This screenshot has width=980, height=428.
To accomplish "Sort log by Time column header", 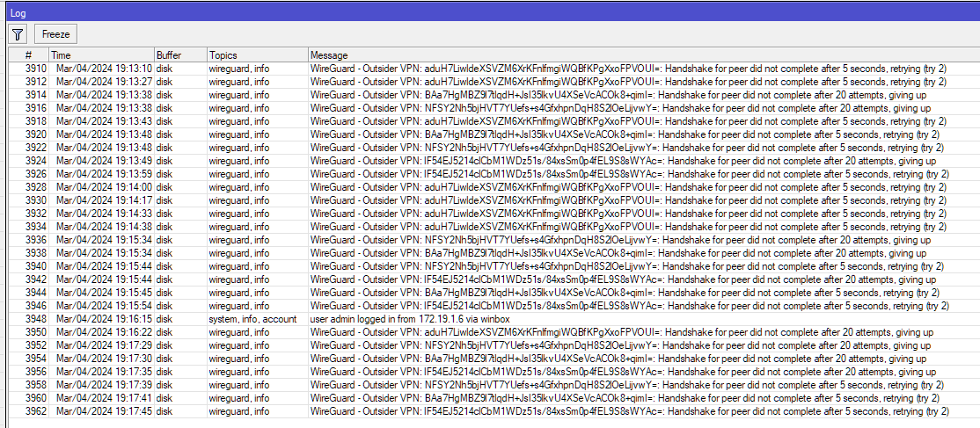I will (x=101, y=55).
